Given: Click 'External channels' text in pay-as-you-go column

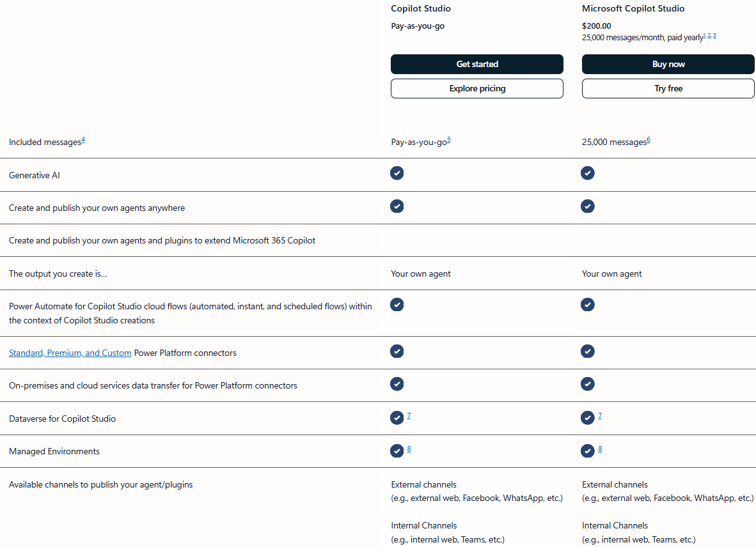Looking at the screenshot, I should pos(424,485).
